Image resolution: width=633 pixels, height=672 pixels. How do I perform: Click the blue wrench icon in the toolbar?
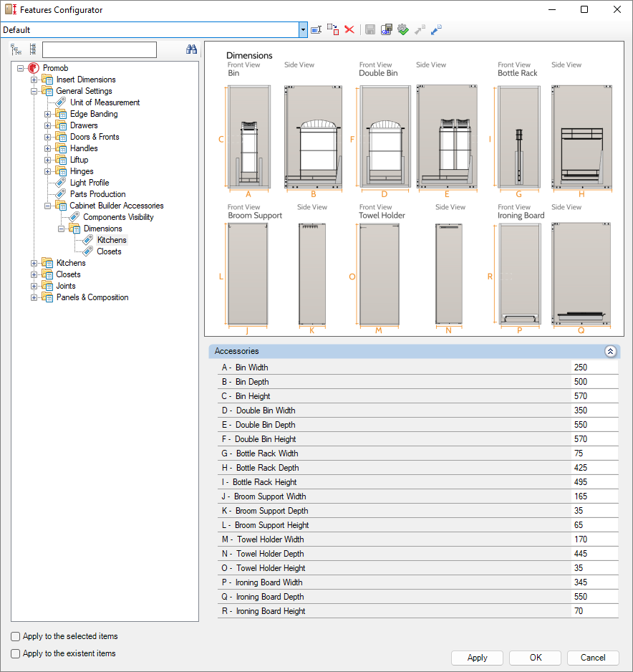pos(436,29)
